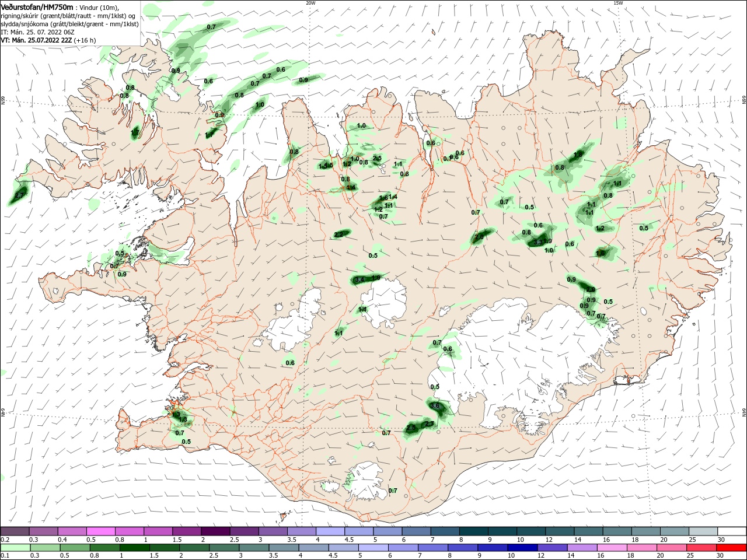Image resolution: width=747 pixels, height=560 pixels.
Task: Pick the deep navy swatch between 10 and 12 lower row
Action: (522, 548)
